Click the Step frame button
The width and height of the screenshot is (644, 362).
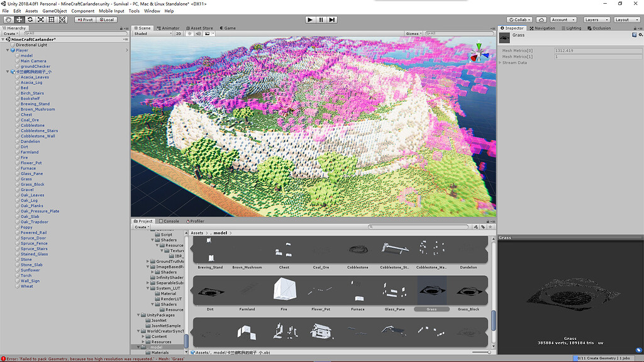[x=332, y=19]
